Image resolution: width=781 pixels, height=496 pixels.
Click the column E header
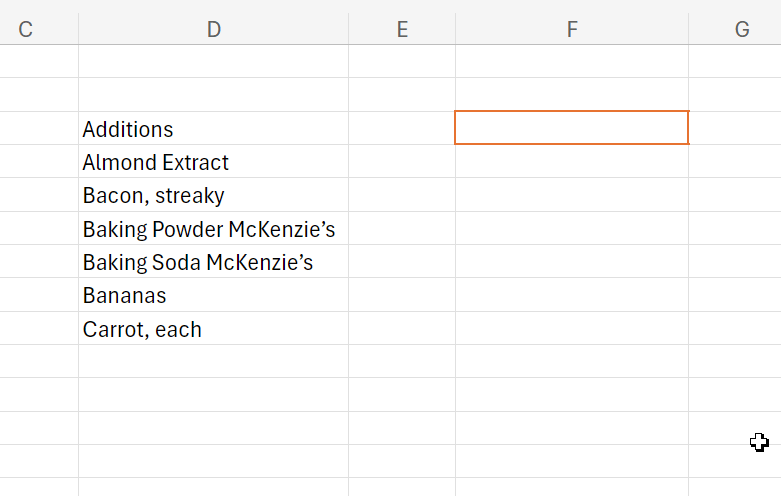[402, 30]
